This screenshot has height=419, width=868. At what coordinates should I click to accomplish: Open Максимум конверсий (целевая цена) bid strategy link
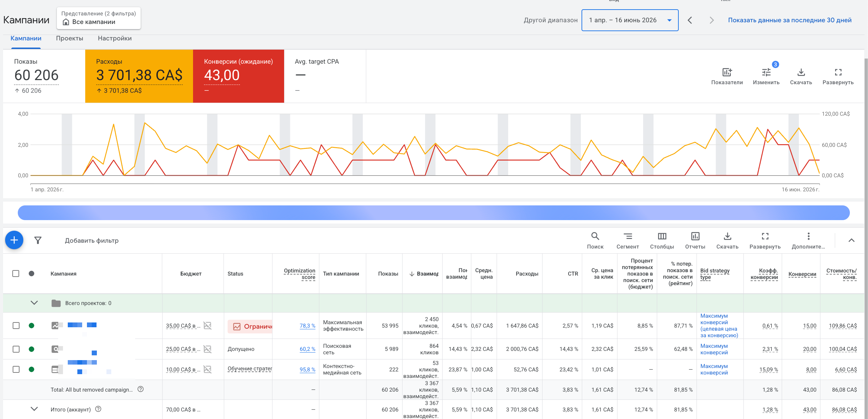(x=719, y=326)
